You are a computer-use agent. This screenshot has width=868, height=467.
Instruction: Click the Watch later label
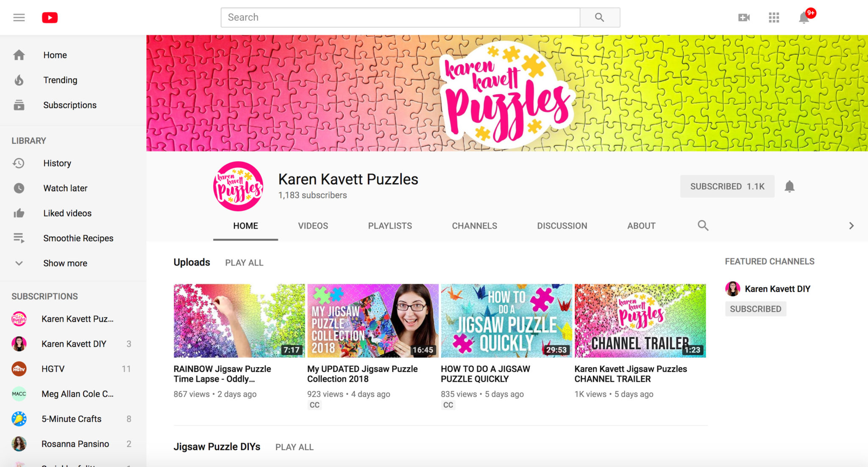65,188
